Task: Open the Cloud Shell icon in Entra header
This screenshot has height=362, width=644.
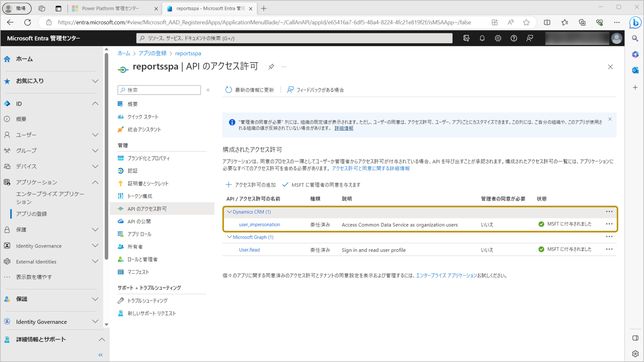Action: tap(466, 38)
